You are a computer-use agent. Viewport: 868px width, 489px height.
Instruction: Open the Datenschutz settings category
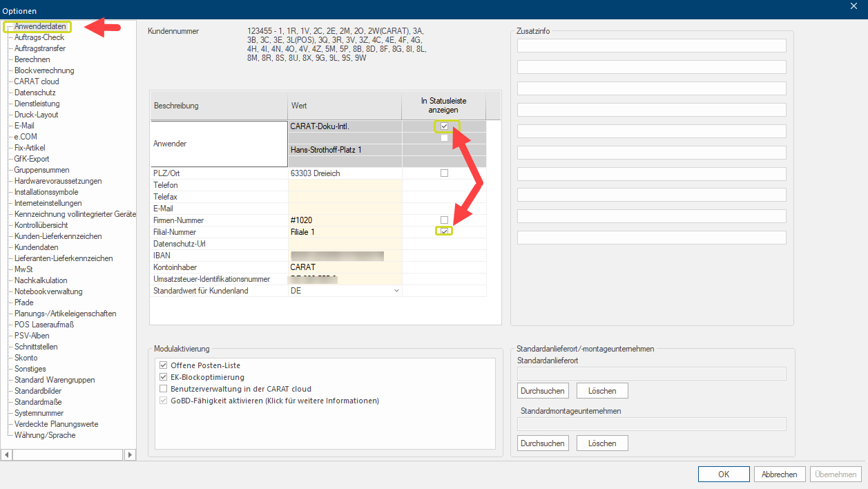click(x=35, y=93)
